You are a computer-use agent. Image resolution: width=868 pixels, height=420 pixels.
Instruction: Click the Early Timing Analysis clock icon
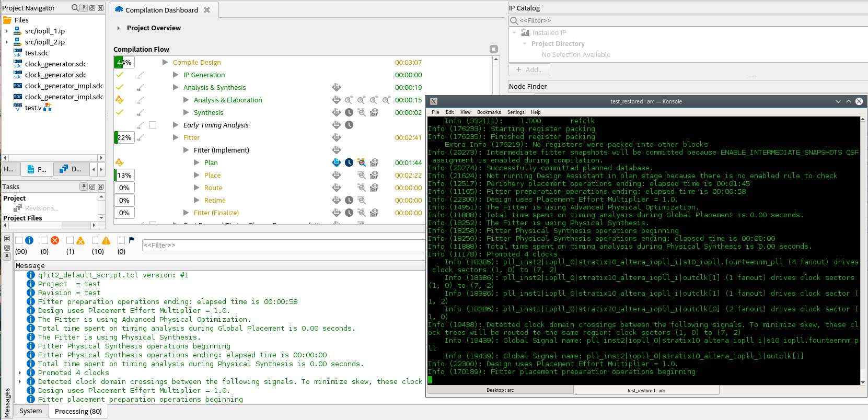click(349, 125)
